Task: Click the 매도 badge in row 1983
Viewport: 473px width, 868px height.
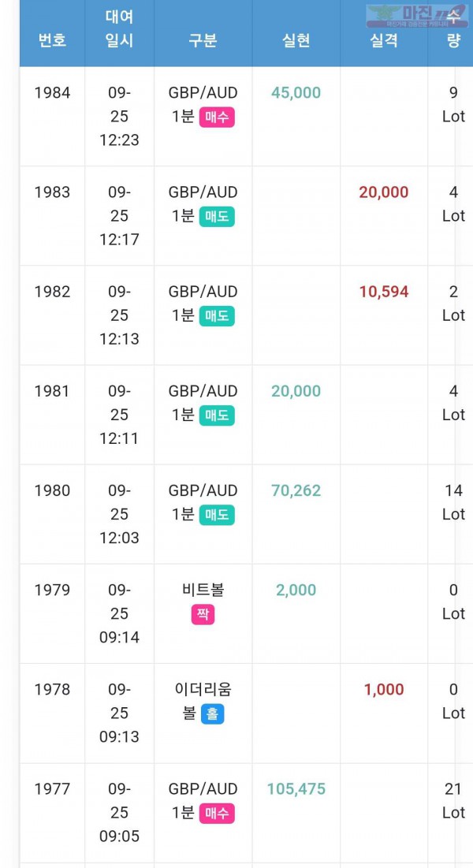Action: click(x=216, y=216)
